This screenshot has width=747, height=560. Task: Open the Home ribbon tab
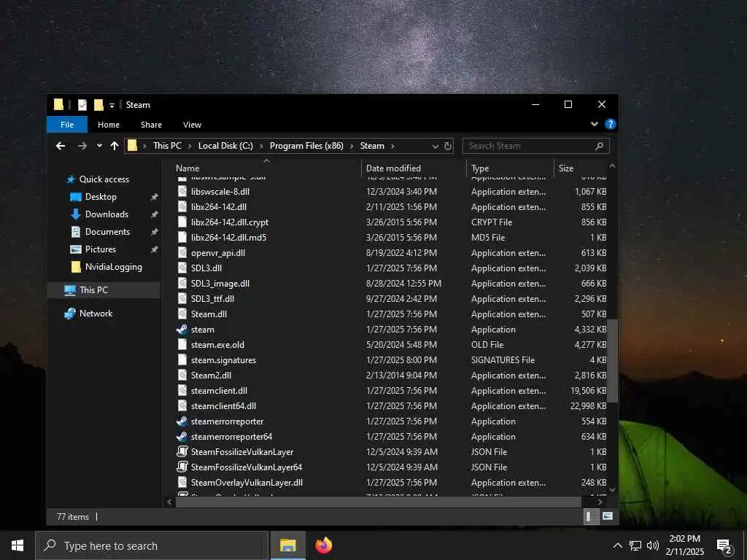coord(109,125)
